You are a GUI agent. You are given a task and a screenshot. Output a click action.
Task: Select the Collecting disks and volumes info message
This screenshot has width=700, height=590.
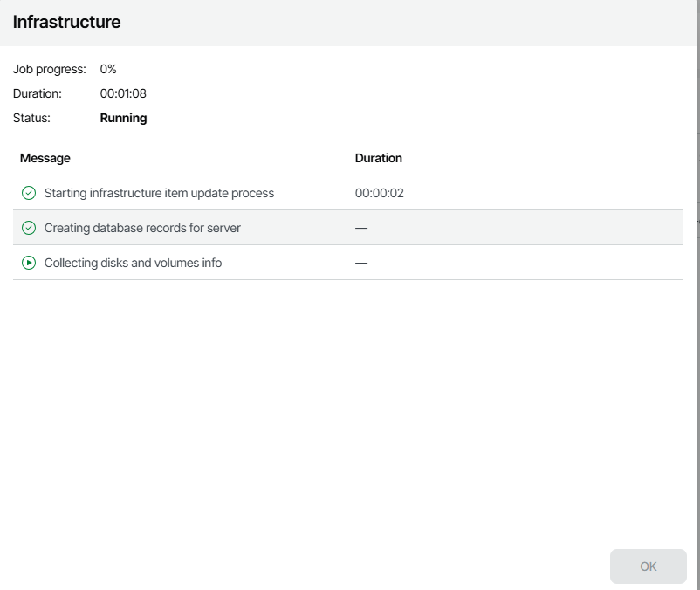[x=133, y=263]
